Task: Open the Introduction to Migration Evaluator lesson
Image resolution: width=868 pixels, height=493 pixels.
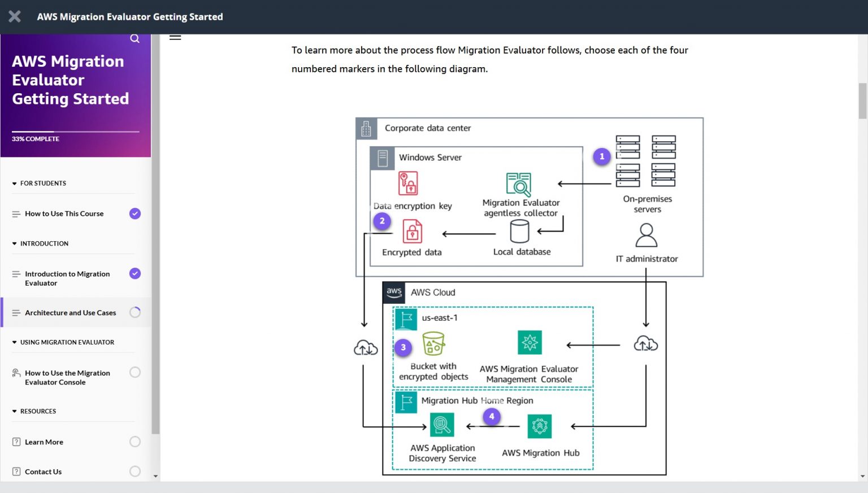Action: [67, 278]
